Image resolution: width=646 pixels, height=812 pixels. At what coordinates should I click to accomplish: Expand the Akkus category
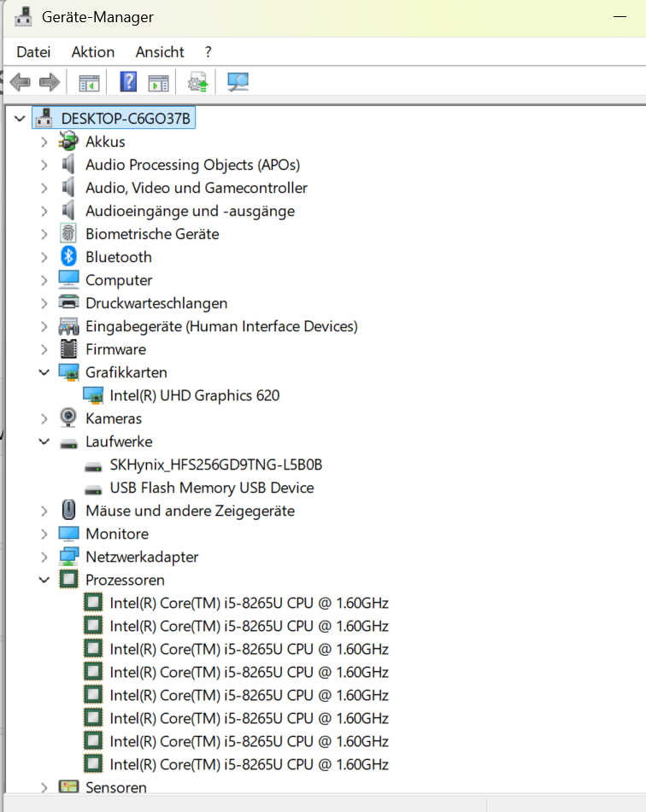click(44, 142)
